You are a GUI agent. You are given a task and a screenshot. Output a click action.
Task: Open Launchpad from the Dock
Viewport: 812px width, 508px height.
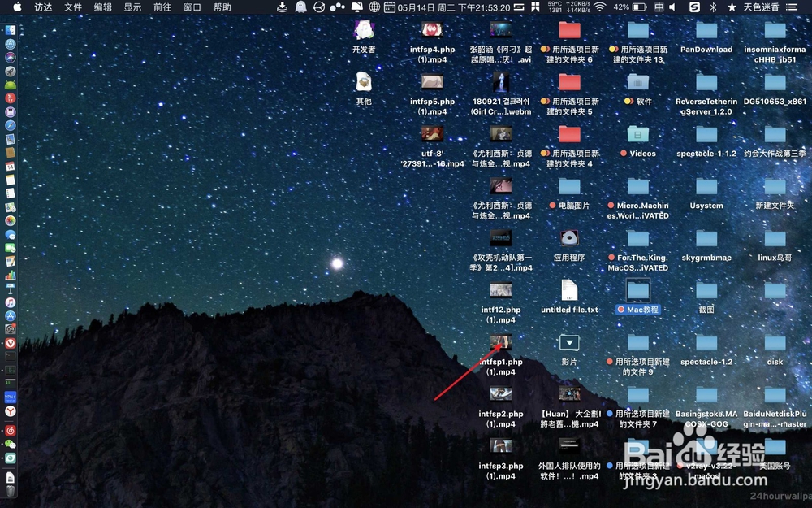coord(10,72)
